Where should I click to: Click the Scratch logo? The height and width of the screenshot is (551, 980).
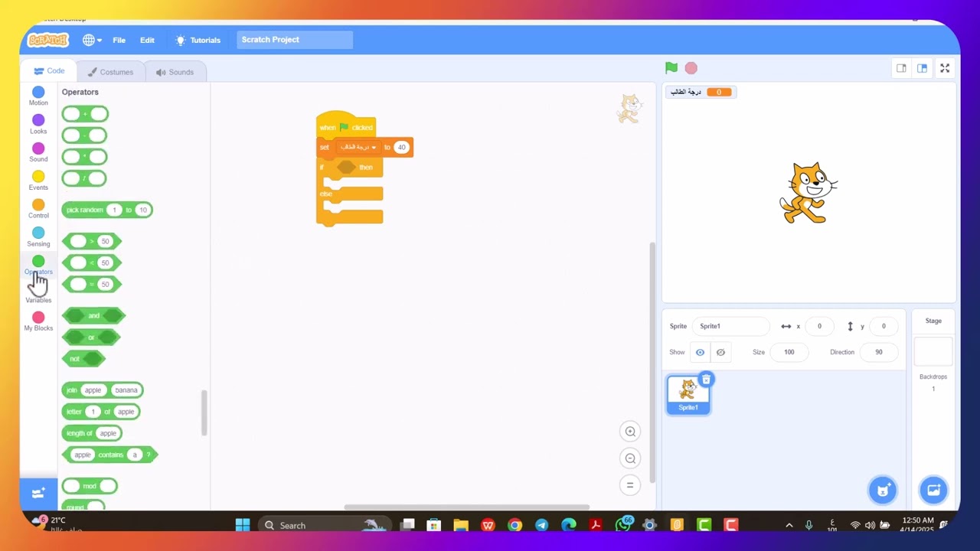pos(47,40)
